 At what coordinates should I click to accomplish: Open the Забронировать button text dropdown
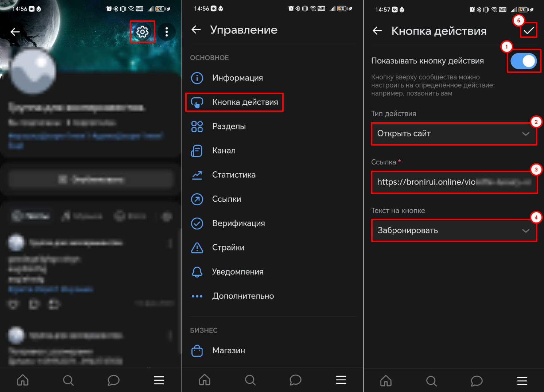tap(454, 230)
